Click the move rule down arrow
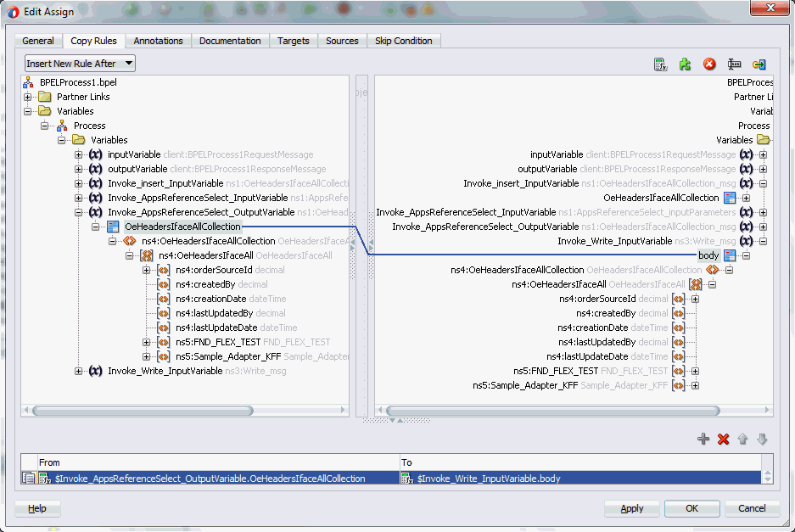This screenshot has height=532, width=795. click(762, 440)
